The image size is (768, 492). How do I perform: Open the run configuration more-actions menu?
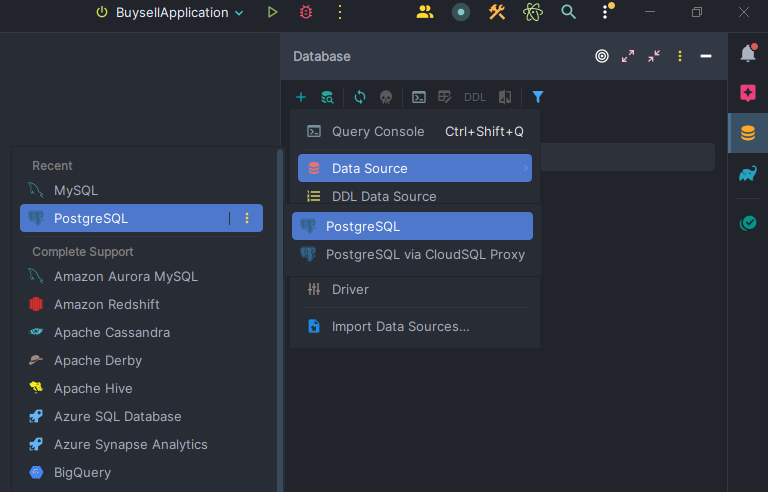(x=340, y=12)
